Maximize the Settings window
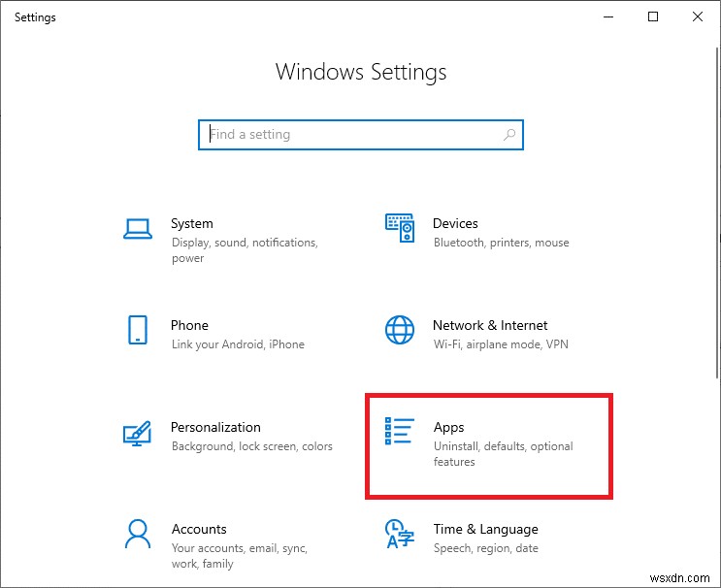This screenshot has width=721, height=588. click(x=653, y=17)
